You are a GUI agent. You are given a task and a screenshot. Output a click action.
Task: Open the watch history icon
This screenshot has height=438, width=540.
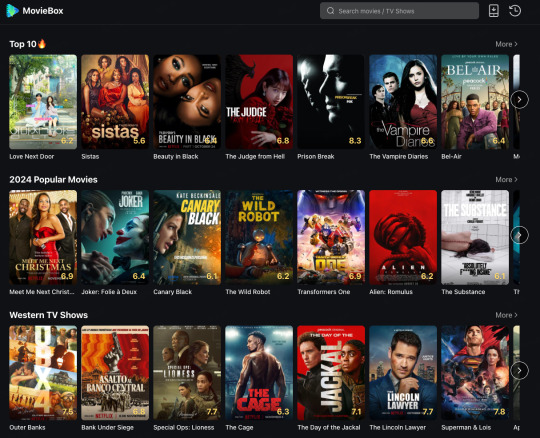(515, 11)
